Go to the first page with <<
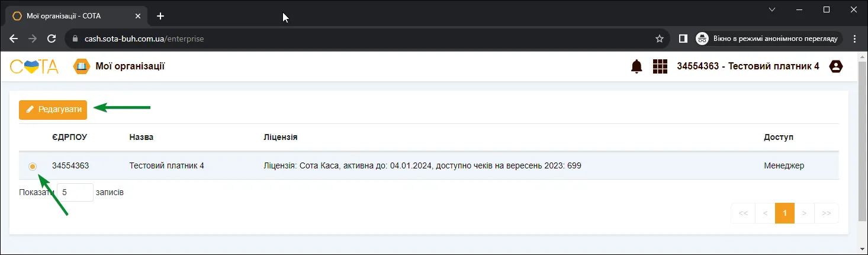Screen dimensions: 868x255 tap(743, 213)
